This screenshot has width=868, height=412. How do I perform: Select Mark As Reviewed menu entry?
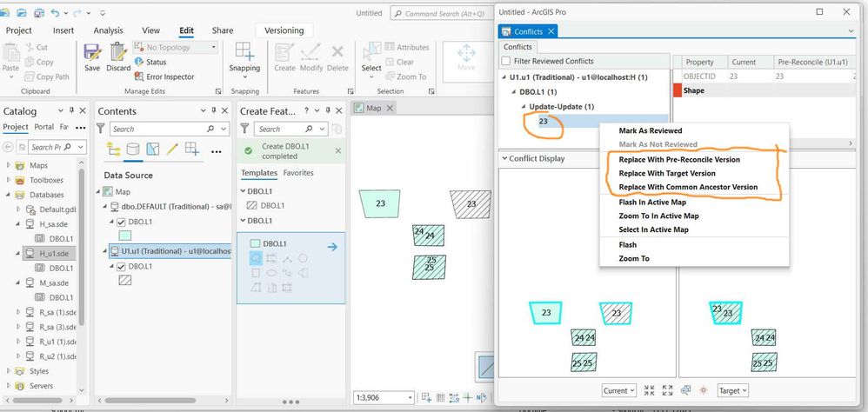pyautogui.click(x=651, y=130)
